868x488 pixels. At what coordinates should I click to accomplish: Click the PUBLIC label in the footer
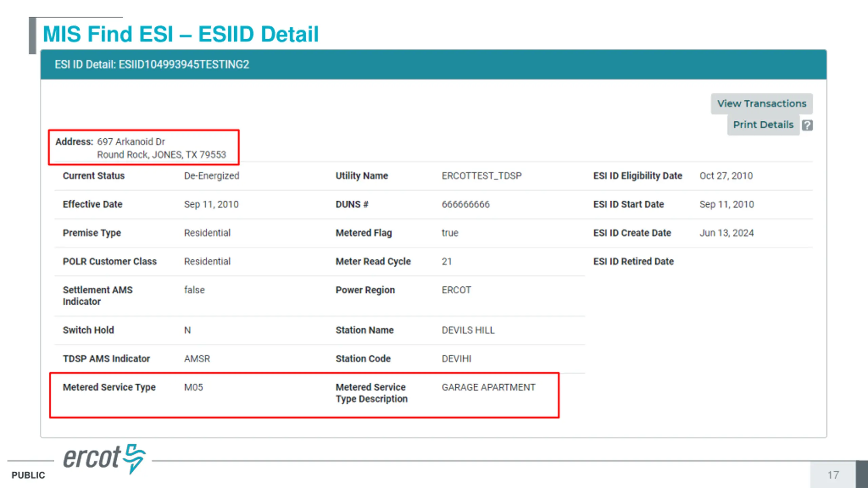pos(28,475)
